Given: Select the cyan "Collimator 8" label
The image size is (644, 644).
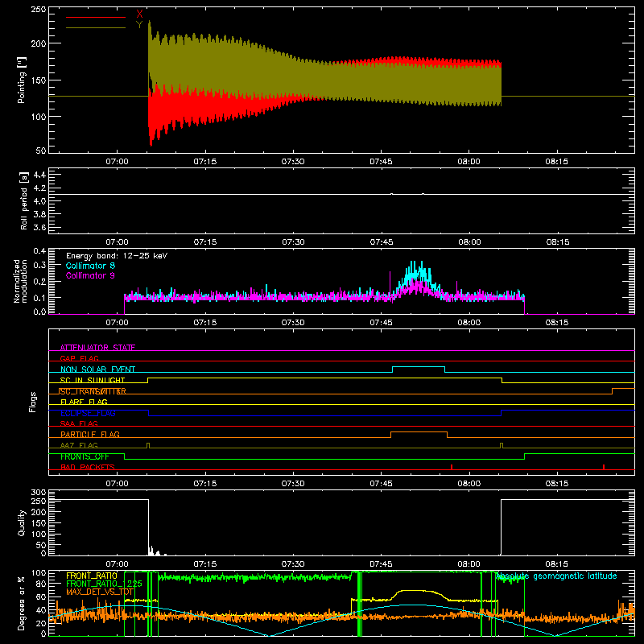Looking at the screenshot, I should coord(90,266).
